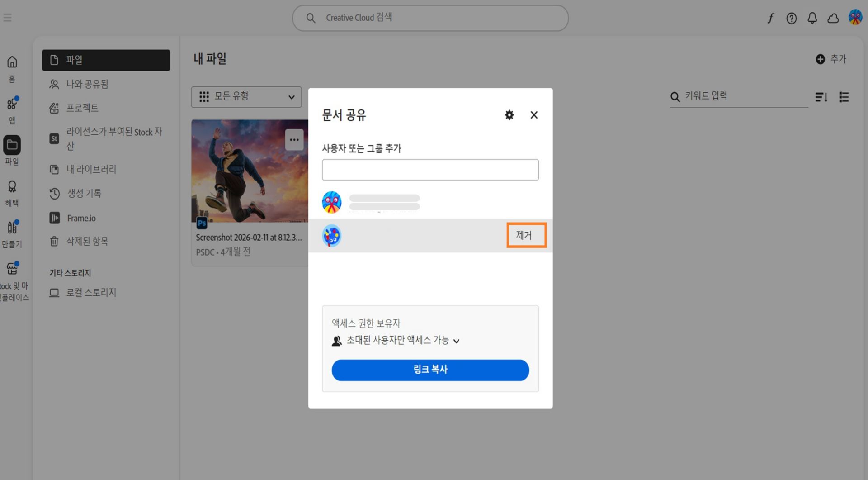Click the 키워드 입력 search field
The width and height of the screenshot is (868, 480).
(x=739, y=96)
